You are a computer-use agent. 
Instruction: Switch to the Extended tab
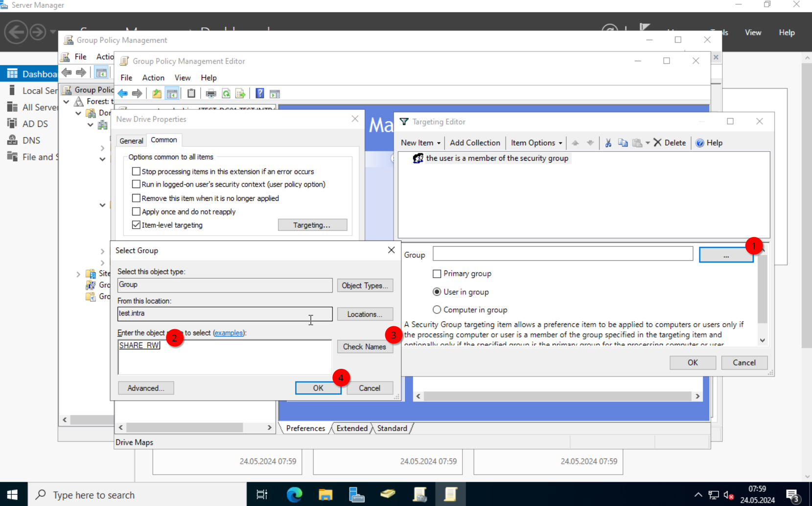(352, 428)
